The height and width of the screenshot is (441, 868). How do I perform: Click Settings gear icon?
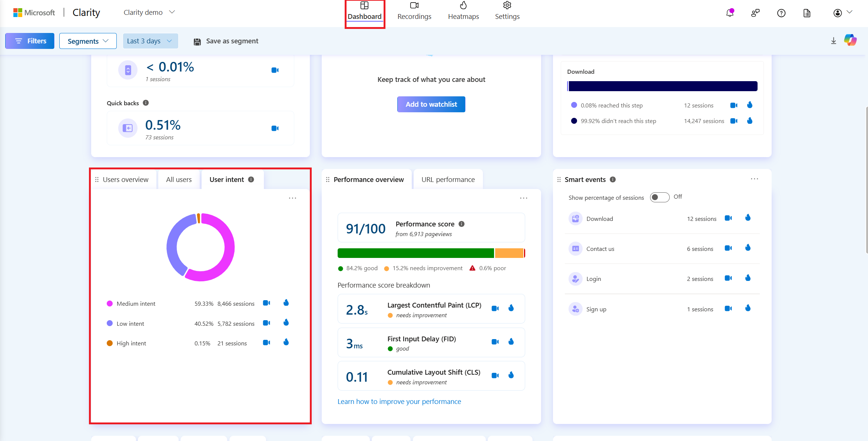507,5
